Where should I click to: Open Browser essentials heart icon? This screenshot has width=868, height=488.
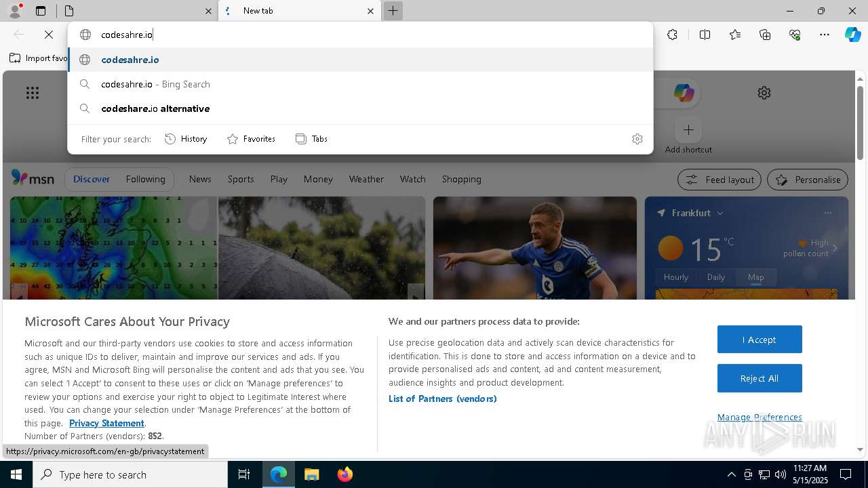pyautogui.click(x=795, y=35)
